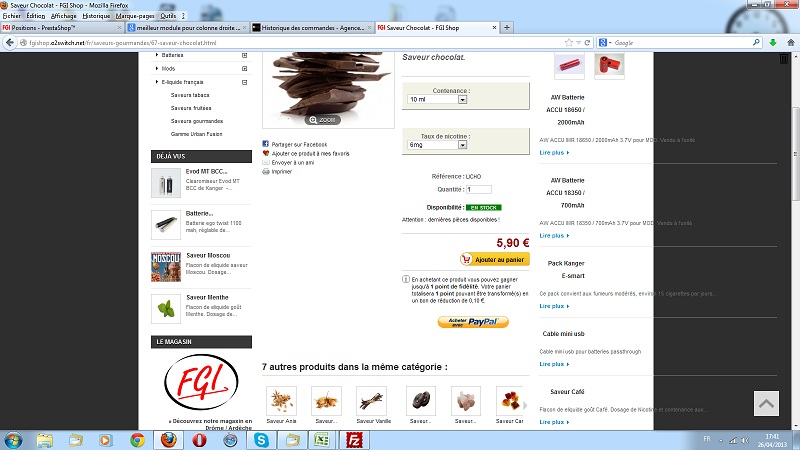Click the Acheter avec PayPal button
800x450 pixels.
click(473, 321)
